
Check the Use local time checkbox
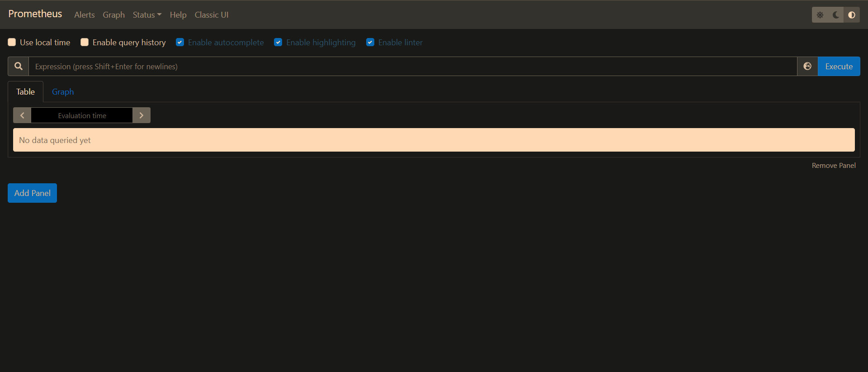pyautogui.click(x=12, y=42)
